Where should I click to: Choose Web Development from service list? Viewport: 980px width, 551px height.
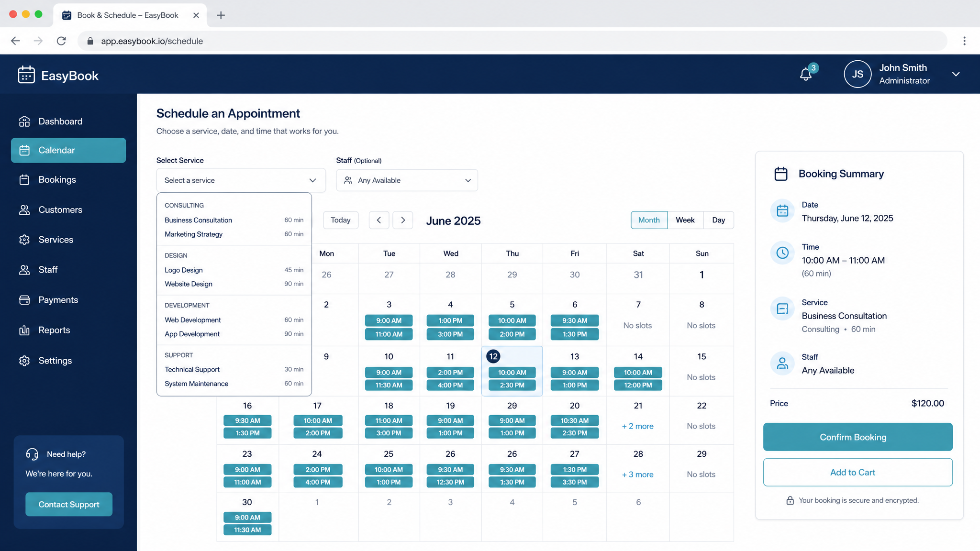tap(234, 320)
